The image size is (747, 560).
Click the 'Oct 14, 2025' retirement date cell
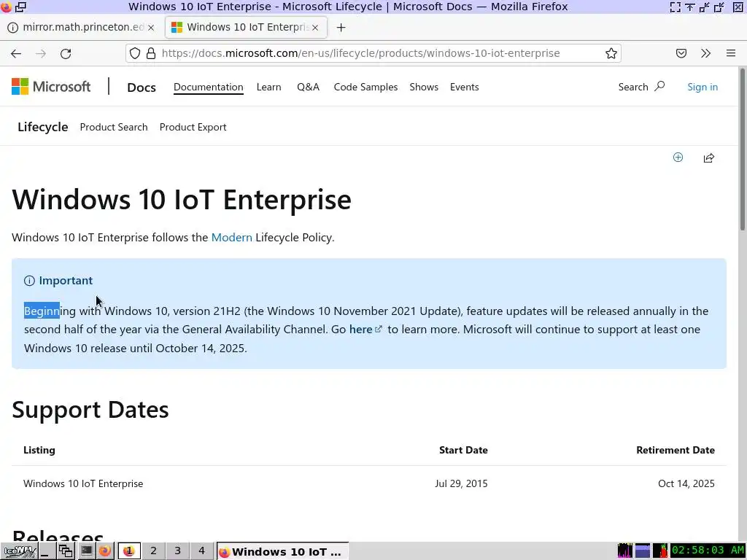686,484
